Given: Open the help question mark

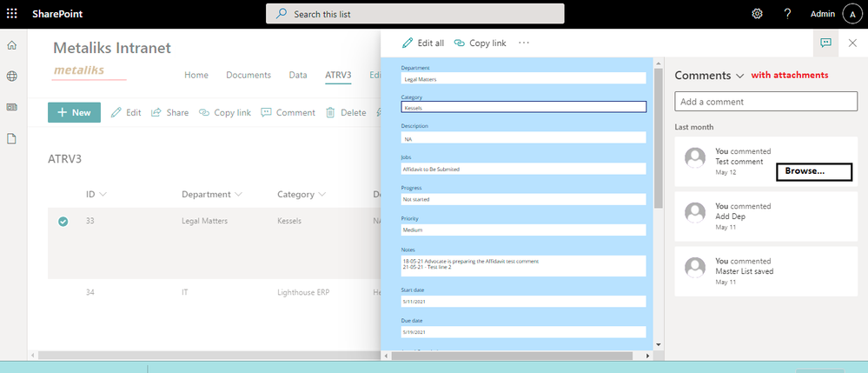Looking at the screenshot, I should point(788,14).
